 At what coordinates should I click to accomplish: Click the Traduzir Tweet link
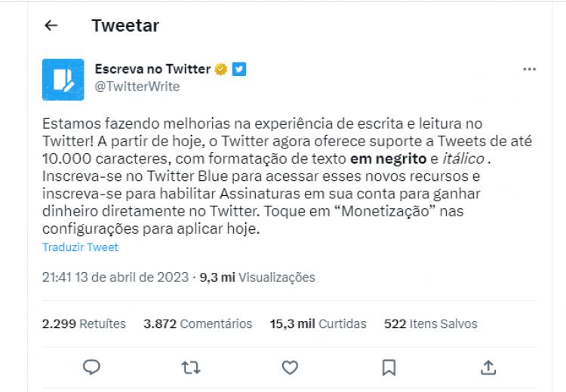pyautogui.click(x=80, y=247)
